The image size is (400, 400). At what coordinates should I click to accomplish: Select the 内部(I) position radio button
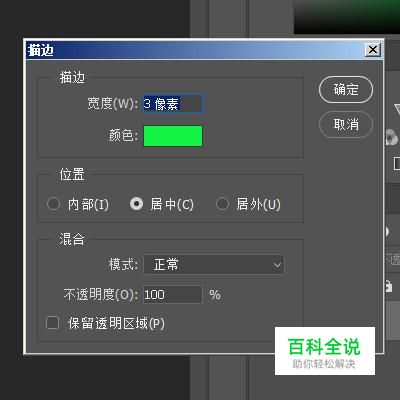tap(53, 204)
